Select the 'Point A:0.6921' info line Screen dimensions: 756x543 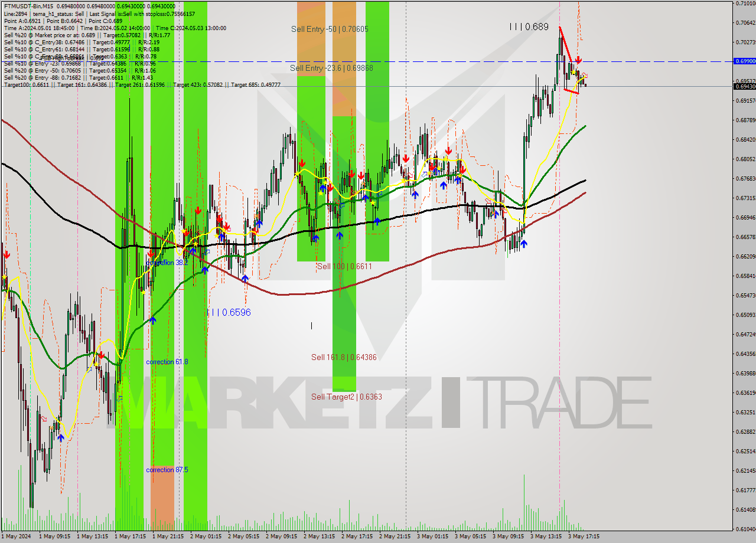[x=63, y=21]
